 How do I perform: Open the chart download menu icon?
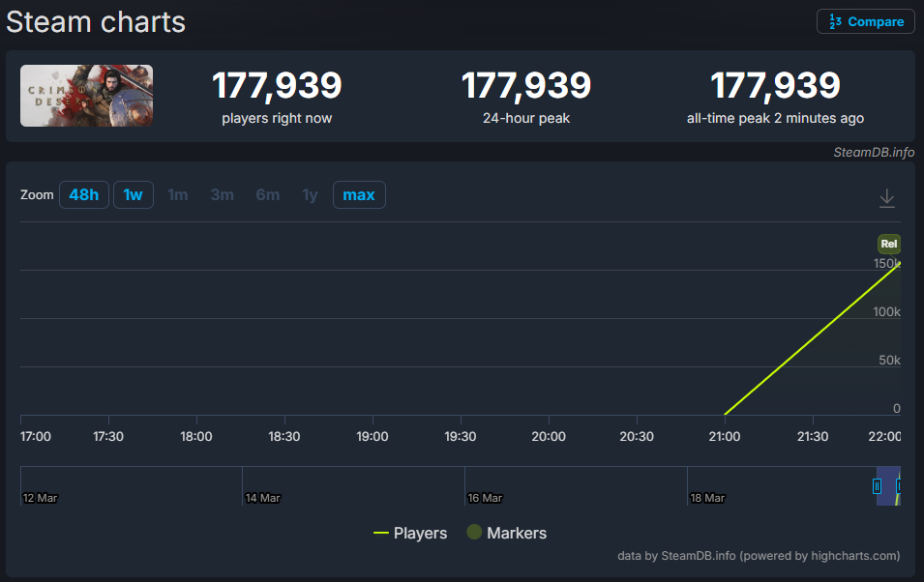tap(886, 198)
